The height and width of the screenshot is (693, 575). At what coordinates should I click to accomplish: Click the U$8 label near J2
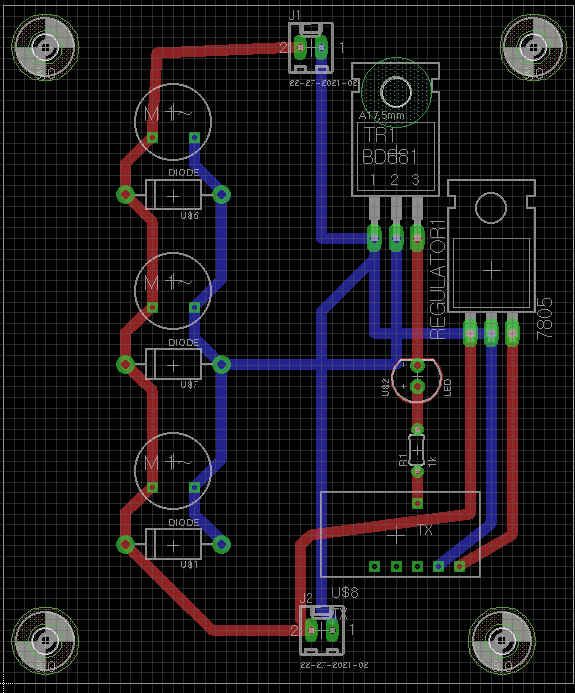click(x=345, y=592)
